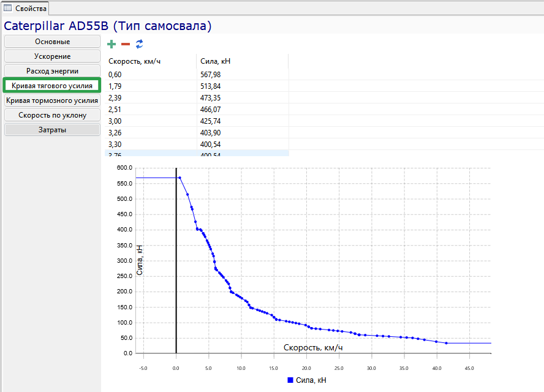The height and width of the screenshot is (392, 544).
Task: Click the Сила, кН column header
Action: point(243,61)
